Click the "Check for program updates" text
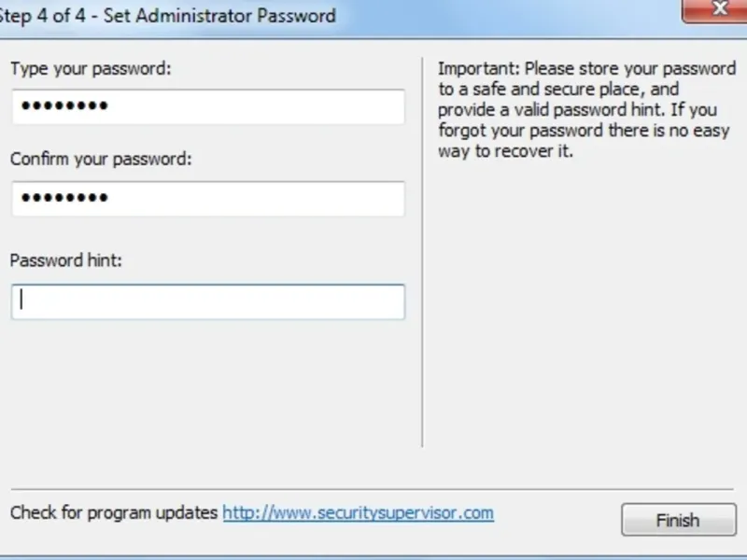This screenshot has width=747, height=560. [114, 513]
